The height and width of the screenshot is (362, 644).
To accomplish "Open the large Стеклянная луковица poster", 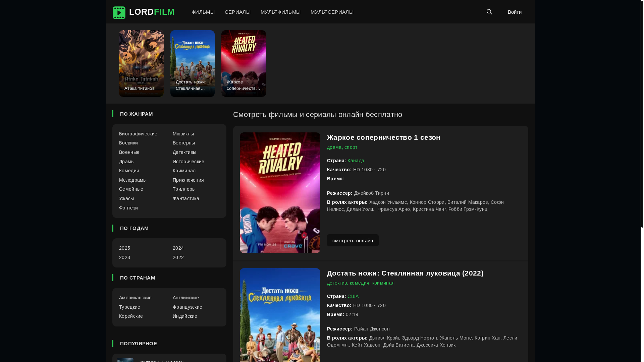I will (280, 315).
